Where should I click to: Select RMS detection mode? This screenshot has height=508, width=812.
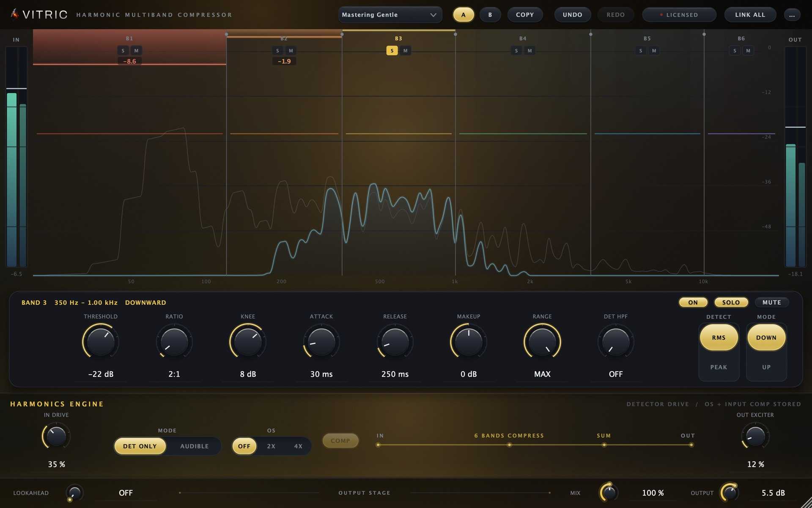click(x=719, y=337)
